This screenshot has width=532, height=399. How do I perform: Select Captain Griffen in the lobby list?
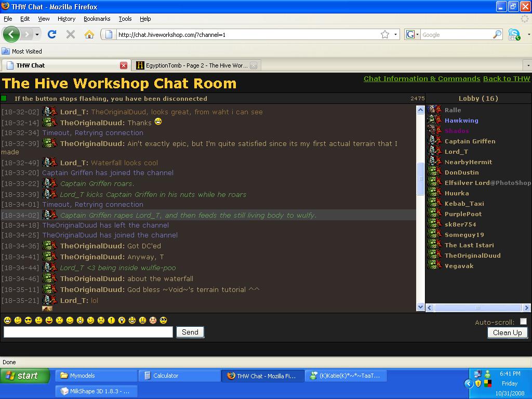point(470,141)
